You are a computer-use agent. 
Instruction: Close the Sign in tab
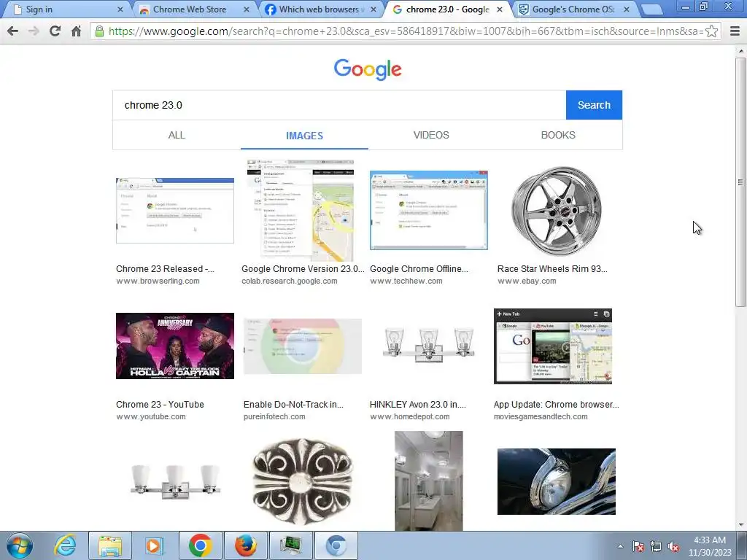coord(120,9)
